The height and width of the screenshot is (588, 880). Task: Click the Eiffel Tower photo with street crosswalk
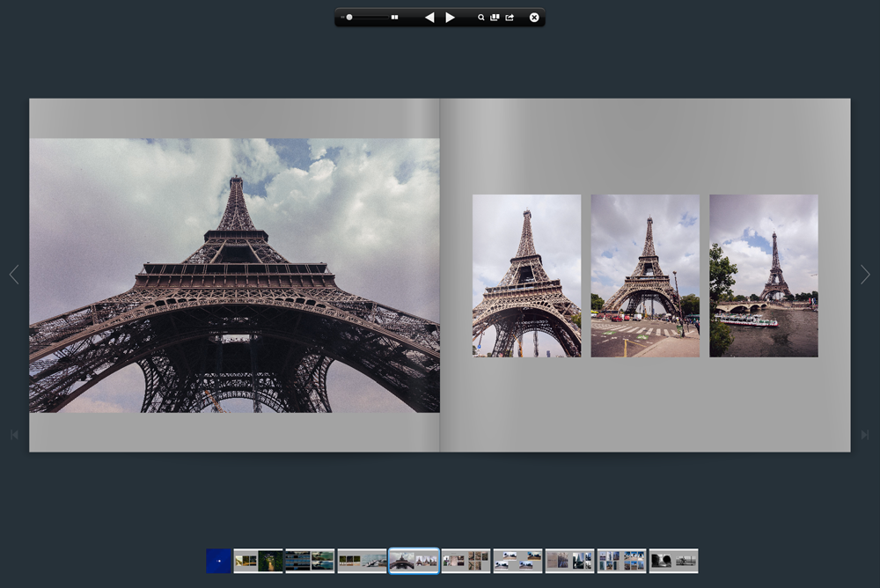click(x=645, y=276)
